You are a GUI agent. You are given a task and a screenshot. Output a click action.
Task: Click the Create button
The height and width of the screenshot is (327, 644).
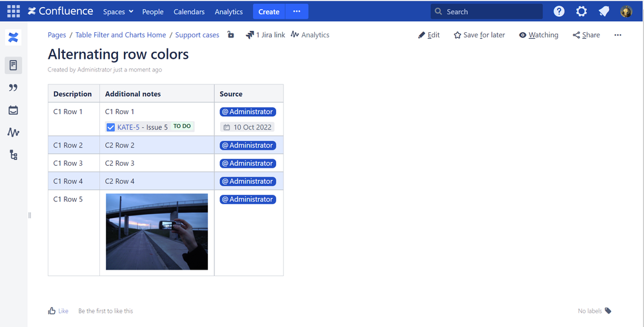(x=268, y=12)
